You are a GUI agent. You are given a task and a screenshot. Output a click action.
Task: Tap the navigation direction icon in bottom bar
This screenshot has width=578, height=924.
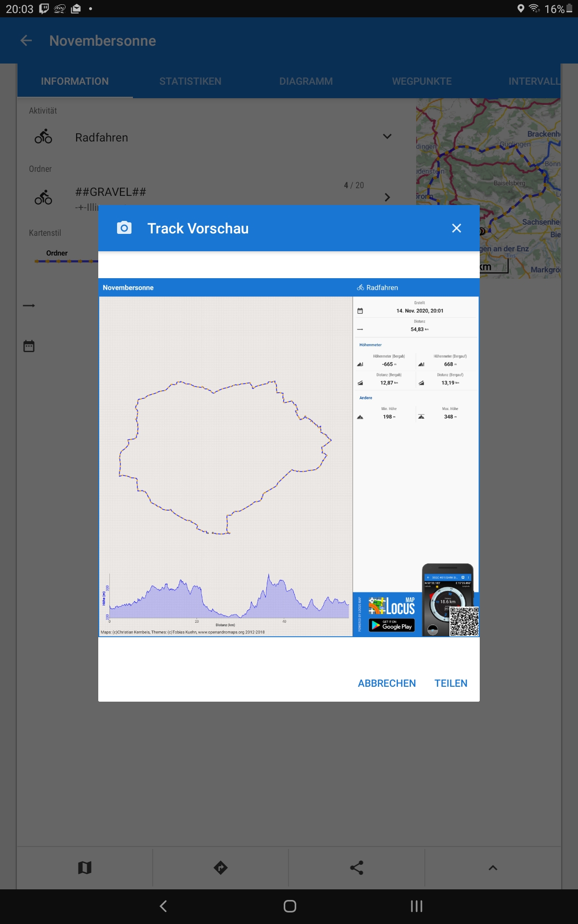pyautogui.click(x=221, y=868)
